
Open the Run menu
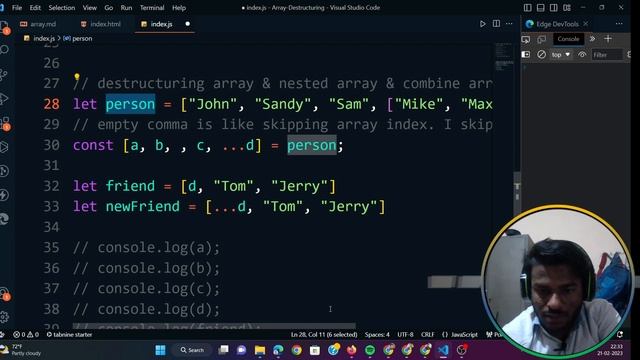click(x=126, y=8)
